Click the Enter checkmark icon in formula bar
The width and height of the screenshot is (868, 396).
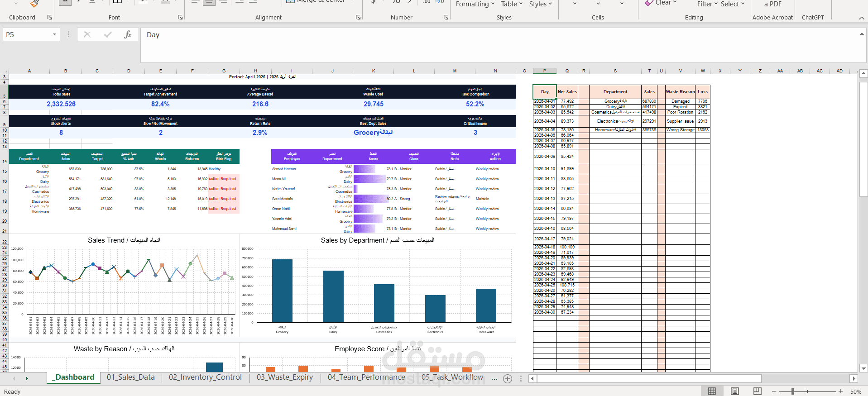108,34
